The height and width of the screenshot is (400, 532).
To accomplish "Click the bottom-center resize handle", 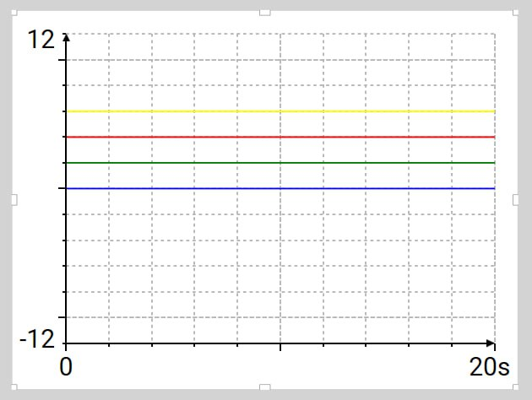I will pos(265,387).
